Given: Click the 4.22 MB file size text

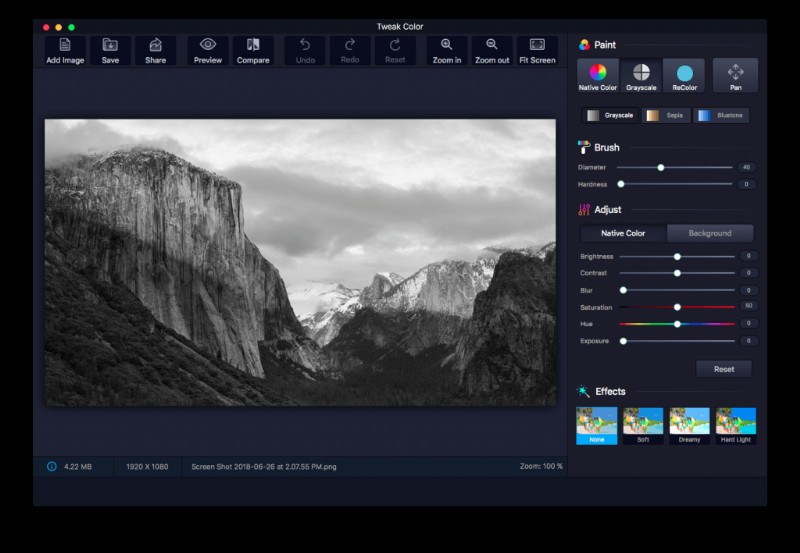Looking at the screenshot, I should click(x=78, y=467).
